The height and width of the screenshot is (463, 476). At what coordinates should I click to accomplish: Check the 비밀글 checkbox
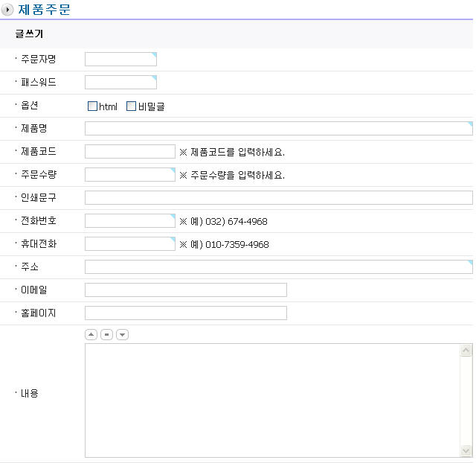(132, 106)
